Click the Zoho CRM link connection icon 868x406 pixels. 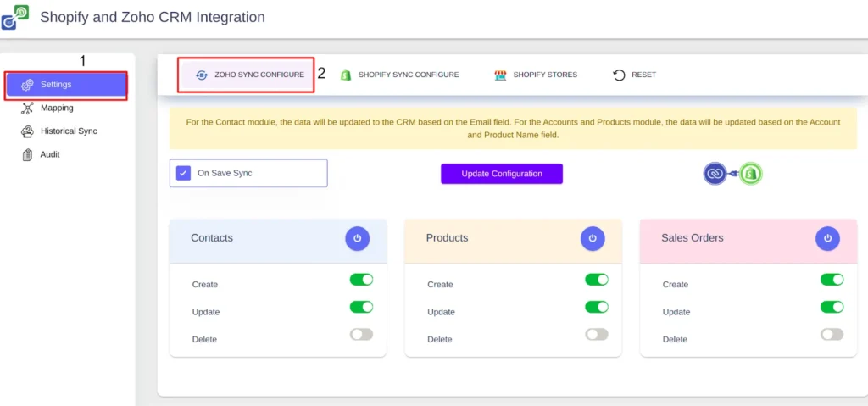coord(715,174)
